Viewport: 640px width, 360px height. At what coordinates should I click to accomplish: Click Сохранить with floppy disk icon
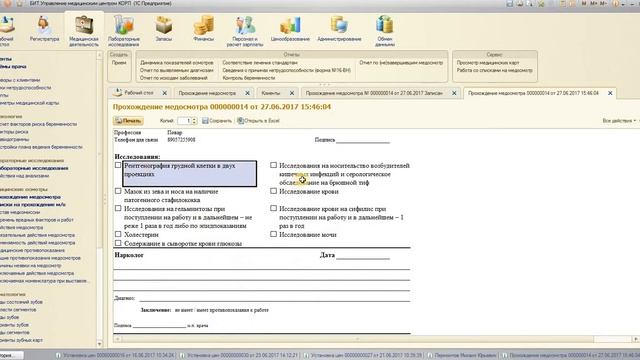pos(217,121)
